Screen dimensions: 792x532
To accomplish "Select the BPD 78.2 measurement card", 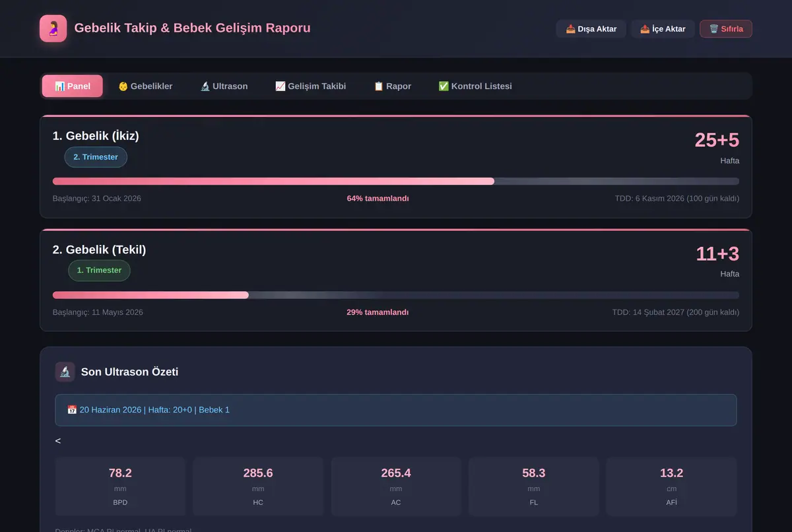I will point(120,486).
